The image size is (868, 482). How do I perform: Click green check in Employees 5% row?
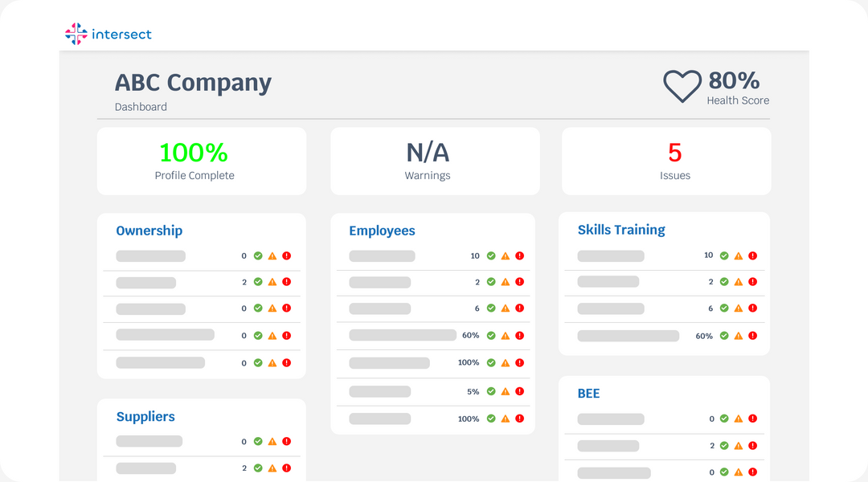point(491,392)
